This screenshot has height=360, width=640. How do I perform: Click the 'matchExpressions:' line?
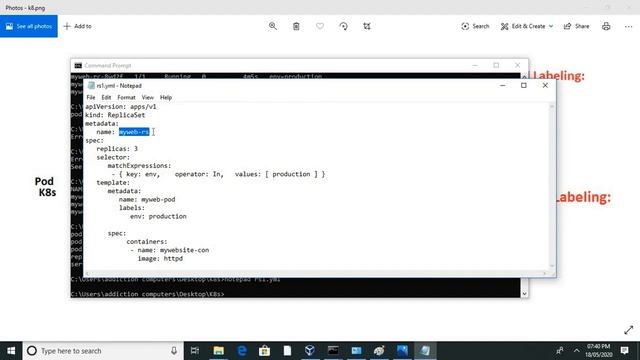139,166
